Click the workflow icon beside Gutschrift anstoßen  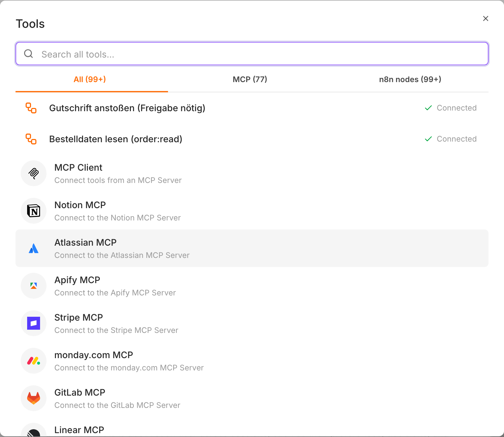click(x=31, y=108)
